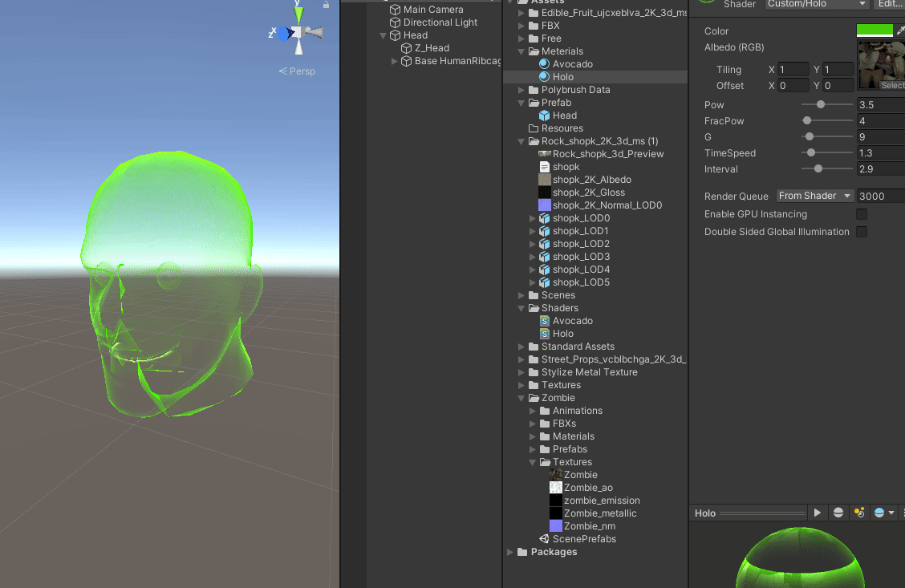Viewport: 905px width, 588px height.
Task: Select the zombie_emission texture
Action: click(x=602, y=501)
